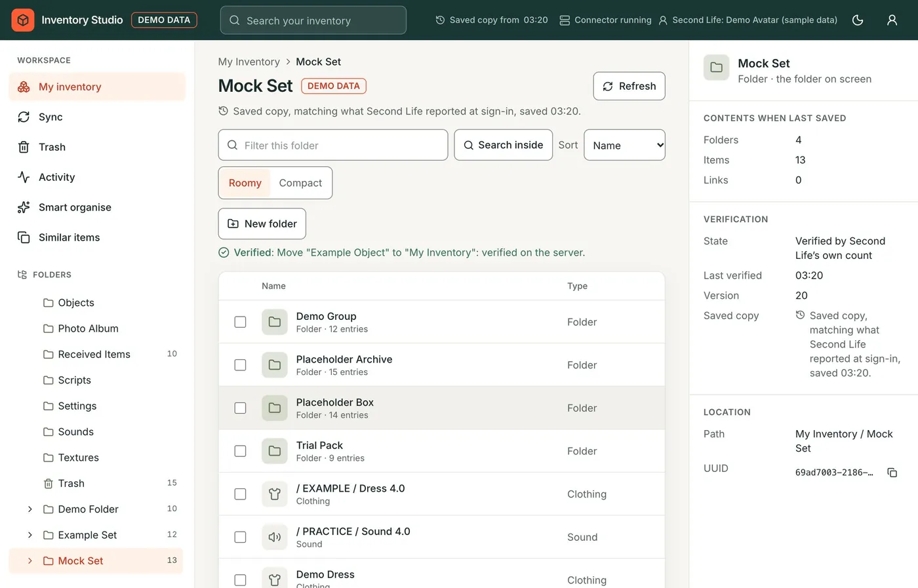Expand the Example Set tree node
The width and height of the screenshot is (918, 588).
(x=30, y=535)
